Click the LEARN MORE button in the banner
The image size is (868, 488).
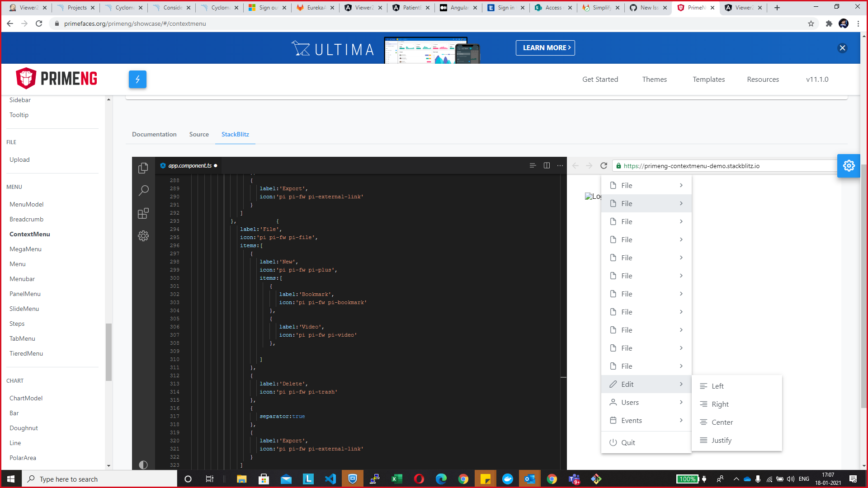(545, 47)
